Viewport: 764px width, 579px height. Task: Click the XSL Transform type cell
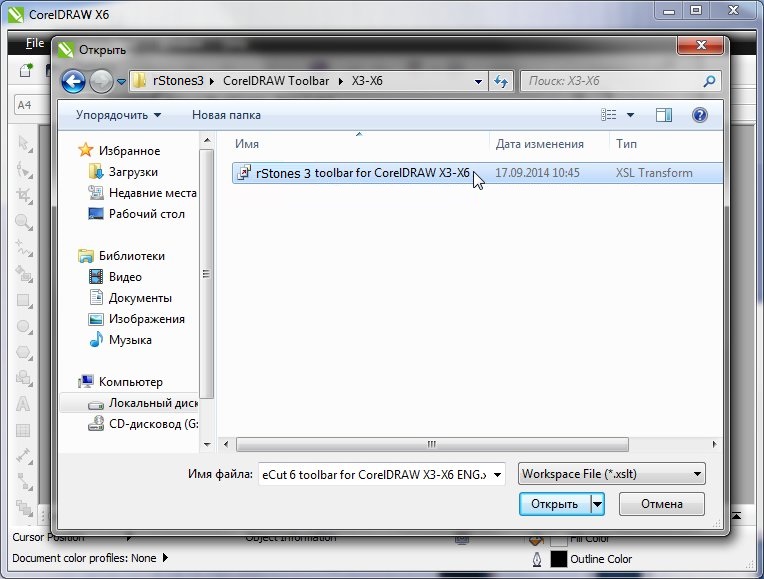click(x=654, y=173)
